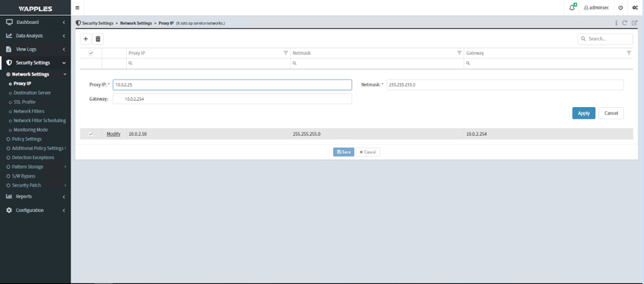Click the hamburger menu toggle icon
The image size is (644, 284).
click(x=77, y=8)
